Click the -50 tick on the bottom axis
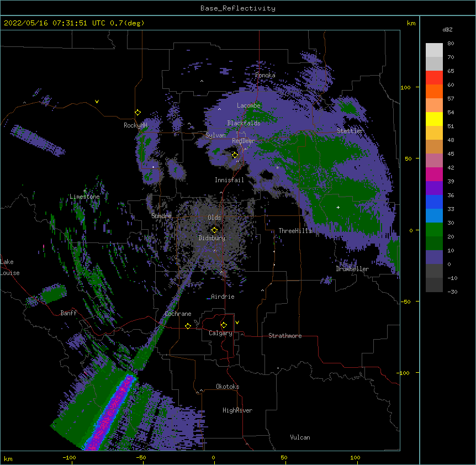Image resolution: width=476 pixels, height=465 pixels. [141, 457]
